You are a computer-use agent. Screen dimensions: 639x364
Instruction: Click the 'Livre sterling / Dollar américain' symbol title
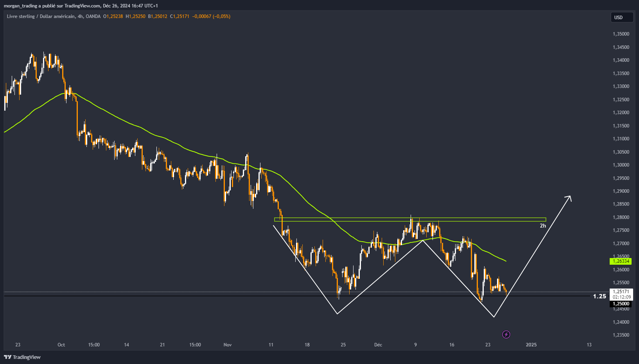point(41,16)
